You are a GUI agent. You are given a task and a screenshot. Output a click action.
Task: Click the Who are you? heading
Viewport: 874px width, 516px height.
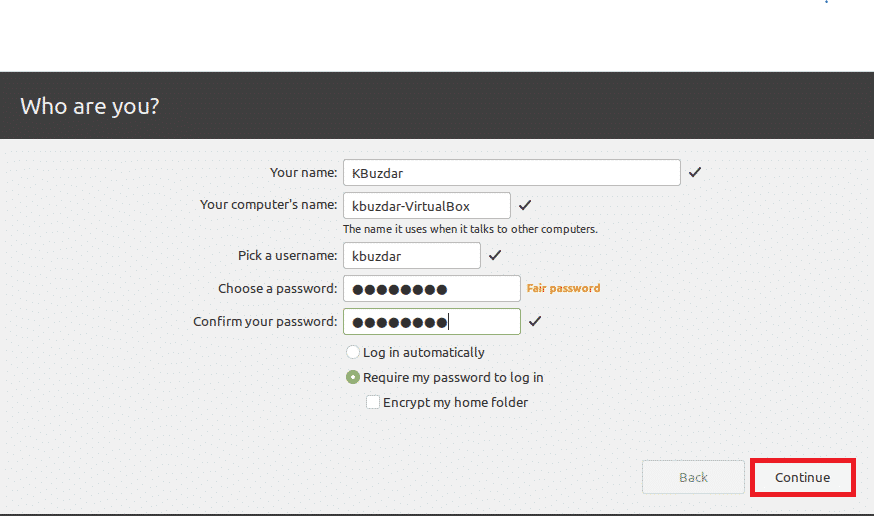(x=90, y=106)
